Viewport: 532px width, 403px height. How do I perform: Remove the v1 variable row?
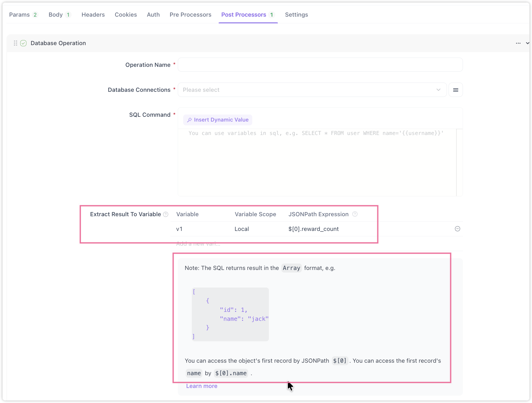(x=458, y=229)
